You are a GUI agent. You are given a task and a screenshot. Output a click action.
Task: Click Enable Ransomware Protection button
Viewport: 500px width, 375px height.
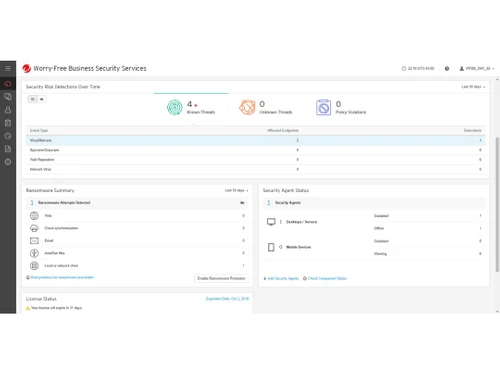coord(221,278)
